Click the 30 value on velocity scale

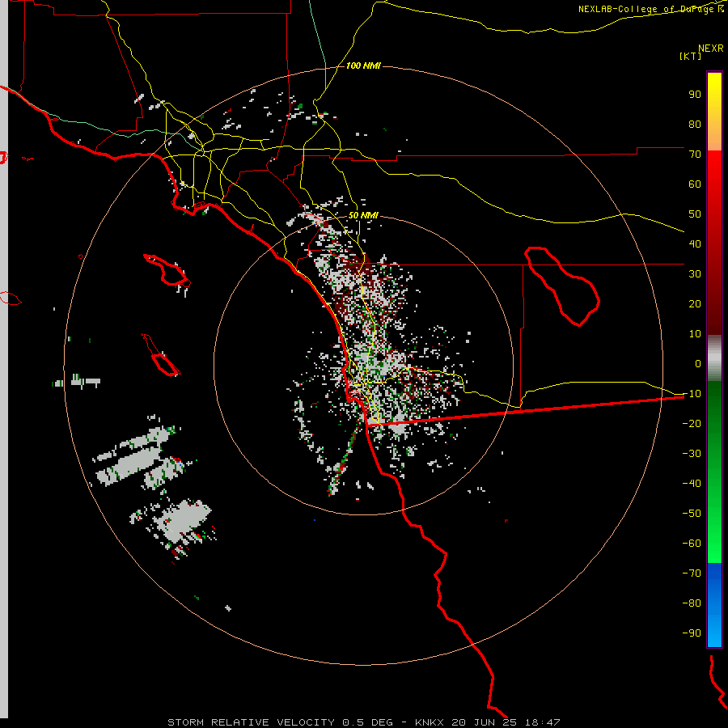point(695,274)
